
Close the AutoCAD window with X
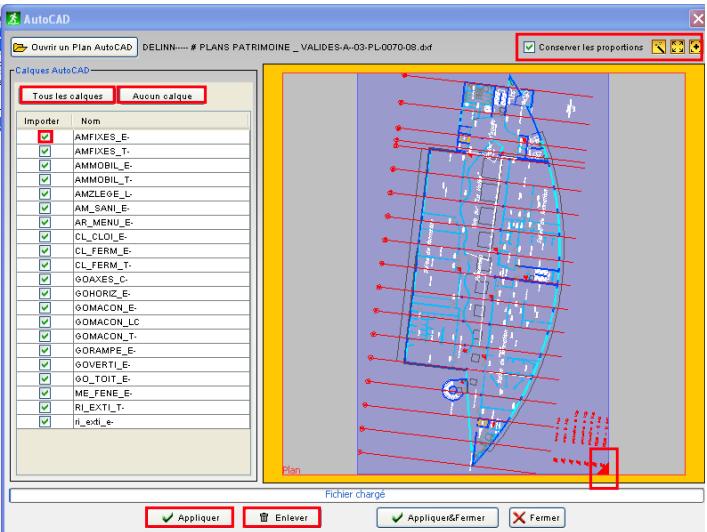(x=698, y=19)
